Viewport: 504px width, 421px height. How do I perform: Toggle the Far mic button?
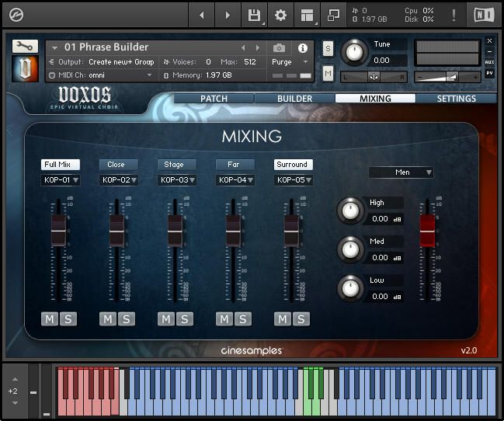coord(235,165)
